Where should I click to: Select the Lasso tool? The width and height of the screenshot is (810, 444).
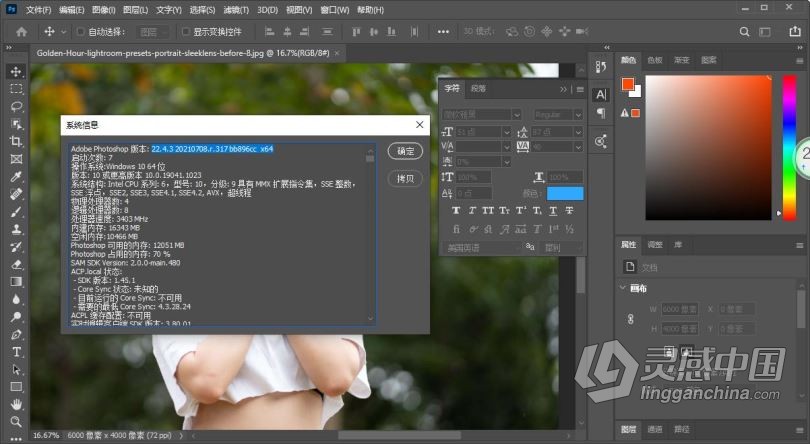click(16, 106)
